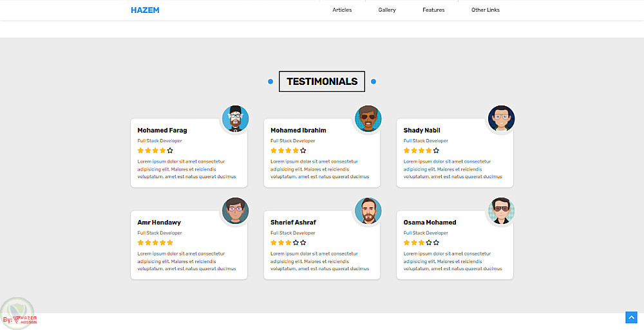644x330 pixels.
Task: Click the first star in Amr Hendawy's rating
Action: click(140, 243)
